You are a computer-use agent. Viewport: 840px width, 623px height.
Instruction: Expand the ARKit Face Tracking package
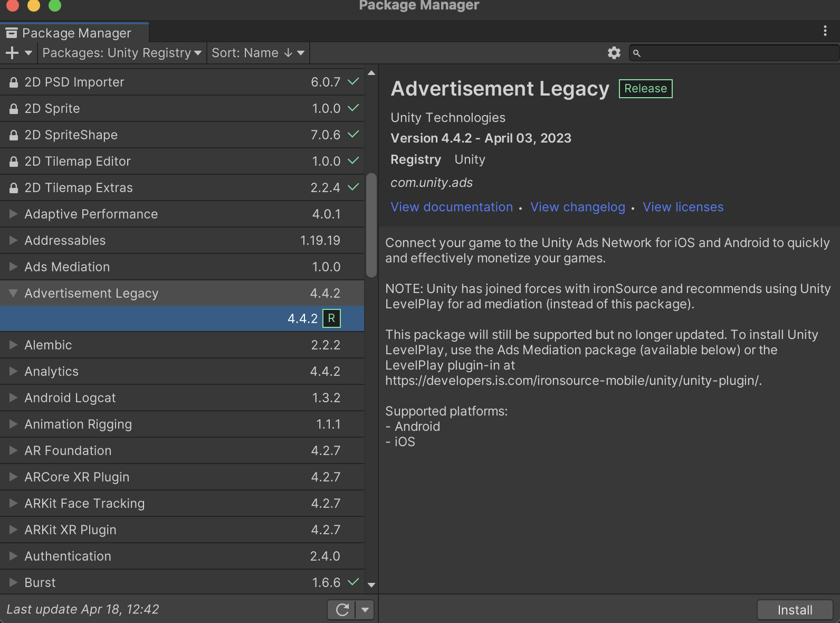14,503
